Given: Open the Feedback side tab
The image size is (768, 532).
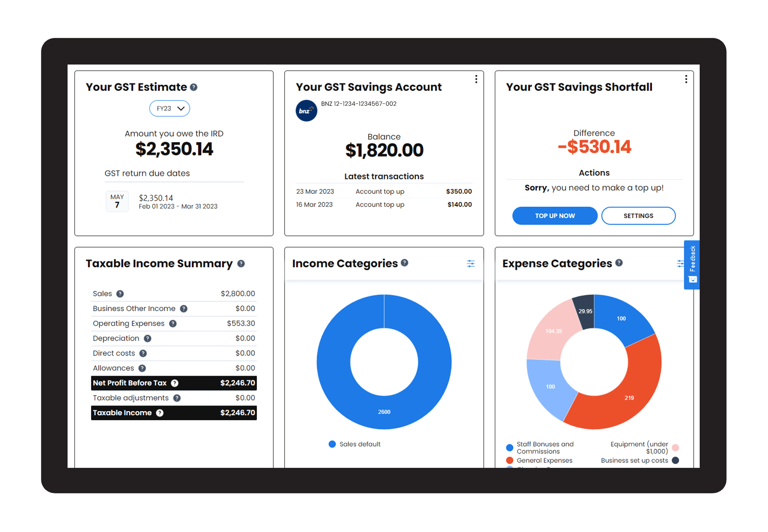Looking at the screenshot, I should click(692, 264).
